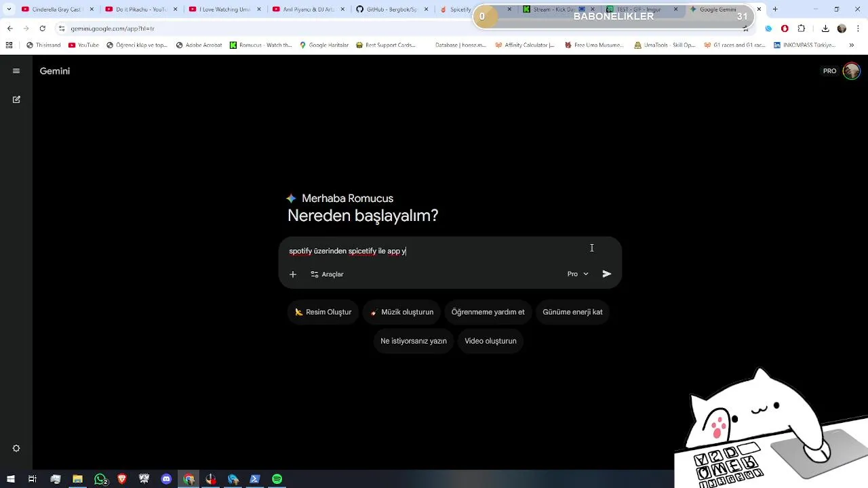The image size is (868, 488).
Task: Open the Free Uma Musume bookmark
Action: [594, 45]
